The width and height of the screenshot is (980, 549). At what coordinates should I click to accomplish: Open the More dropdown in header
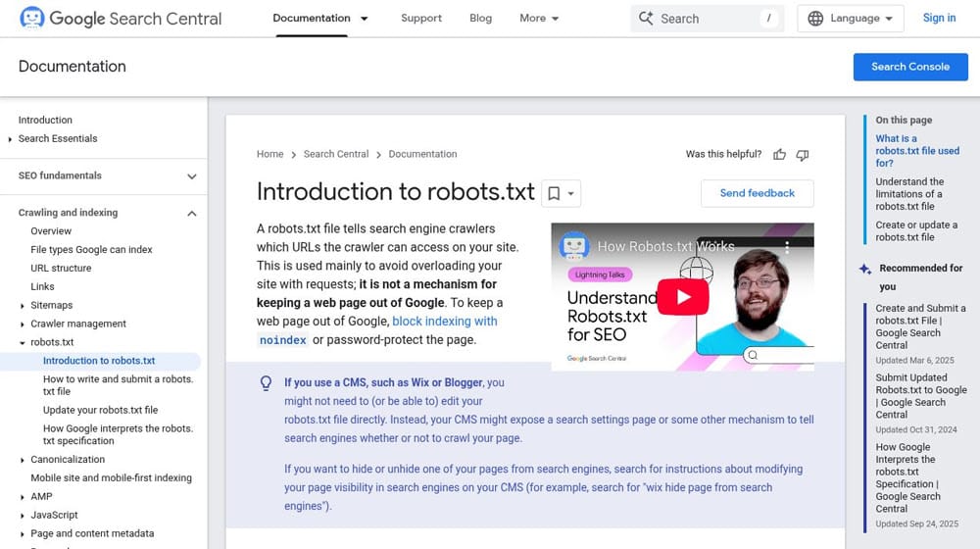tap(539, 19)
